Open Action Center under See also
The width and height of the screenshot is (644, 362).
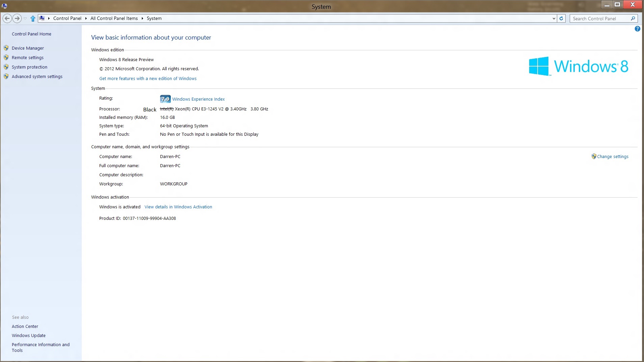(25, 327)
